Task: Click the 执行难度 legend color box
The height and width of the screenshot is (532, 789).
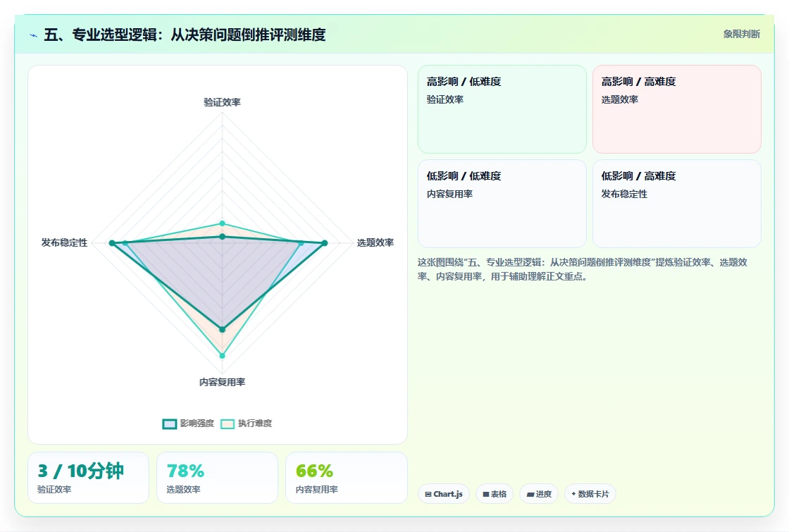Action: [228, 423]
